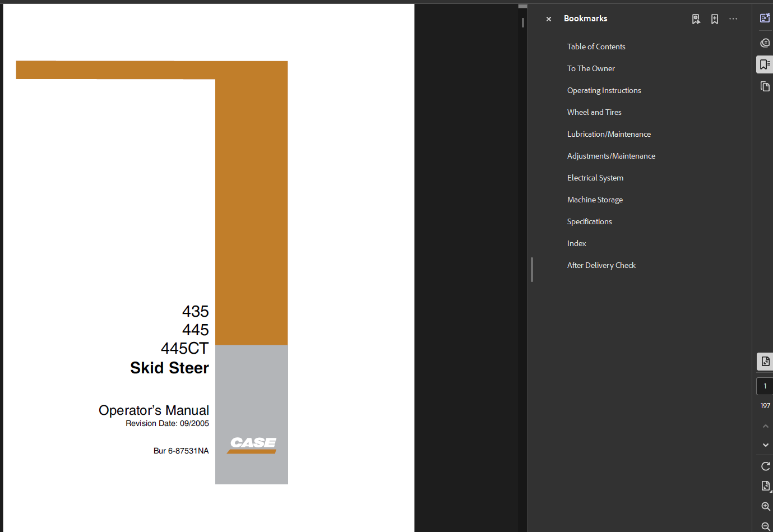
Task: Open the After Delivery Check bookmark
Action: 601,265
